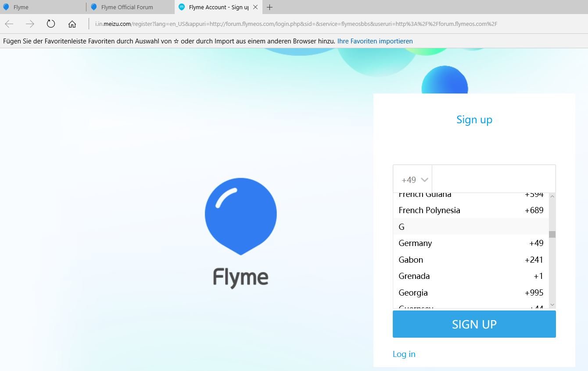This screenshot has height=371, width=588.
Task: Switch to the Flyme Official Forum tab
Action: 131,7
